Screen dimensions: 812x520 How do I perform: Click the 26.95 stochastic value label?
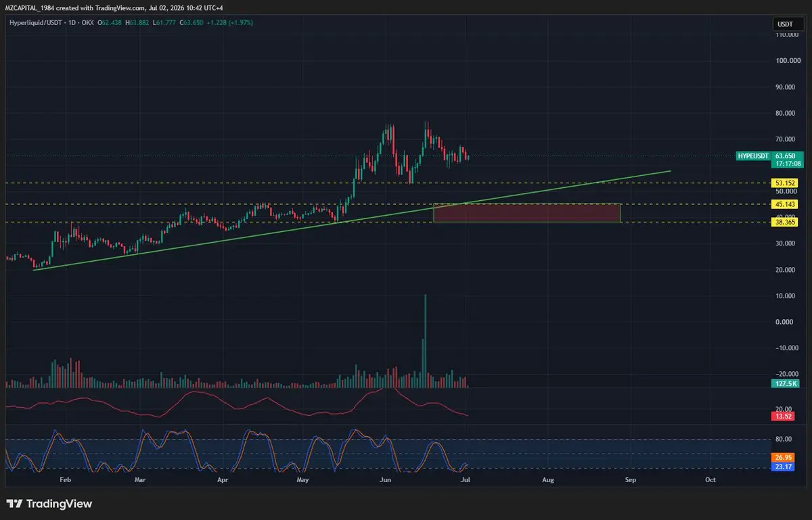tap(783, 457)
